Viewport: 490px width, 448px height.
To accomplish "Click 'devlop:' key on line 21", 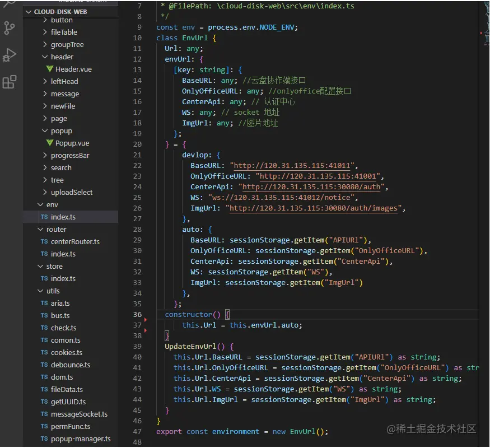I will click(197, 155).
